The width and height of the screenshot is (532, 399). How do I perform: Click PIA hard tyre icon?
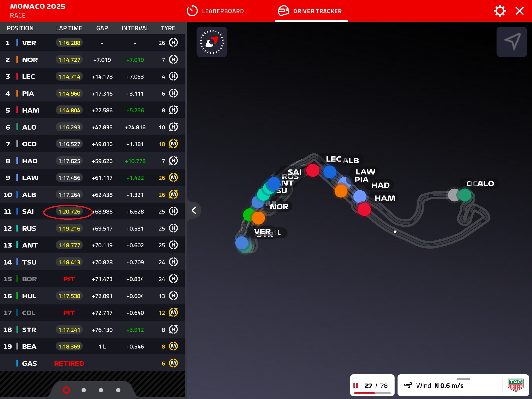[x=173, y=93]
